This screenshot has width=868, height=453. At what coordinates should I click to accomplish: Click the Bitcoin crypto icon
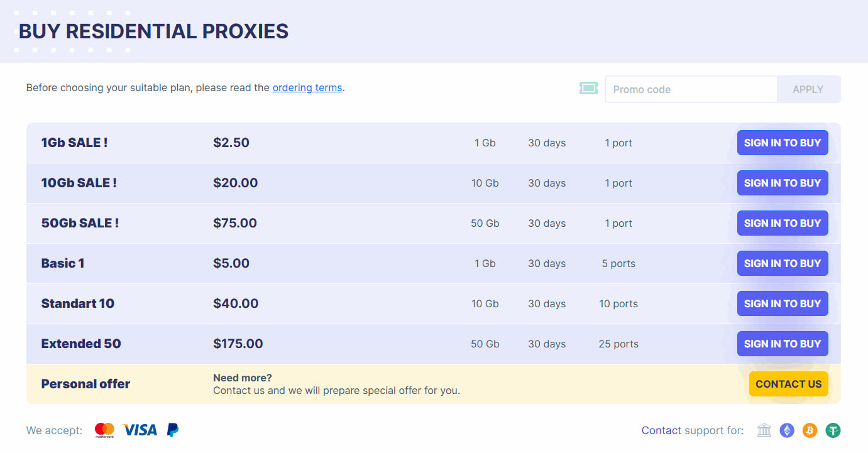[x=810, y=430]
